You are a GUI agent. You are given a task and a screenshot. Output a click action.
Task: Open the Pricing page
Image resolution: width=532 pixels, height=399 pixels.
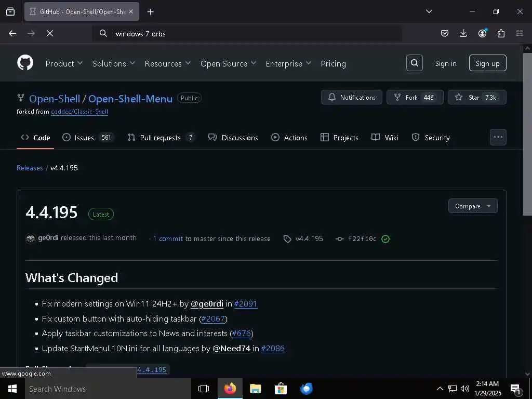tap(333, 63)
